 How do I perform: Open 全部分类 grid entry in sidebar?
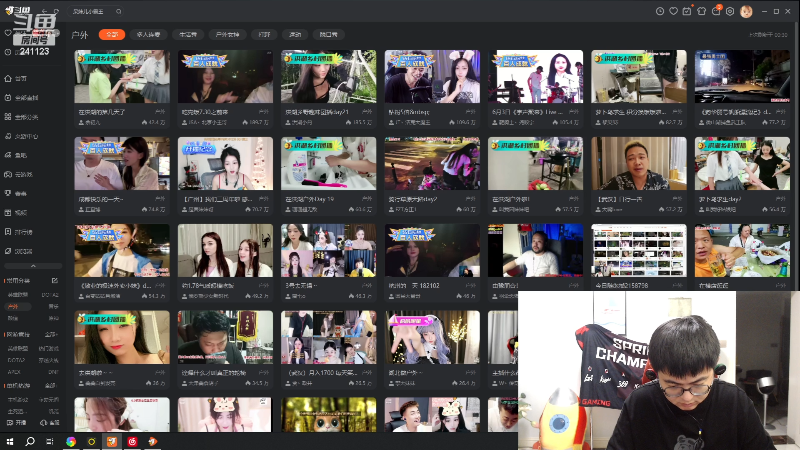pos(21,117)
